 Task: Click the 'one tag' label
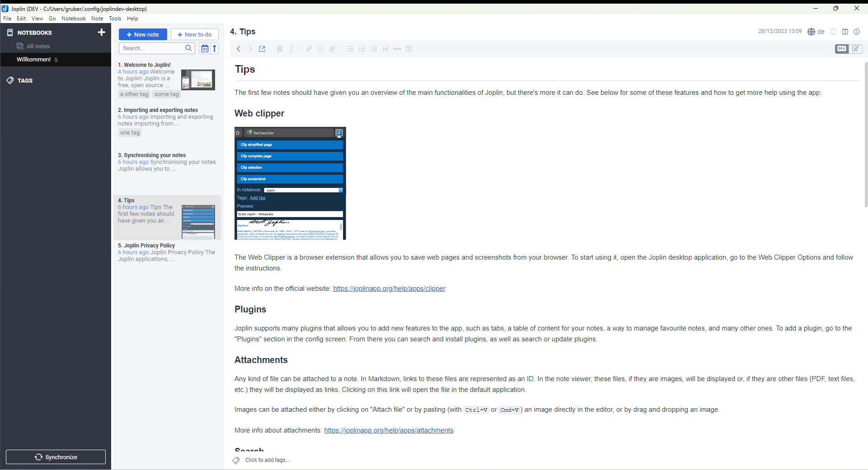pyautogui.click(x=130, y=133)
